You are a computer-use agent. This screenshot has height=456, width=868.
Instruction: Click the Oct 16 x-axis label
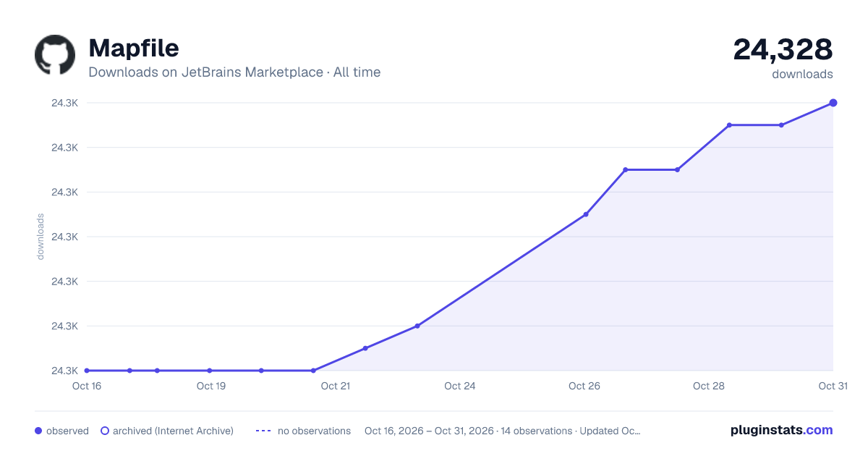87,386
